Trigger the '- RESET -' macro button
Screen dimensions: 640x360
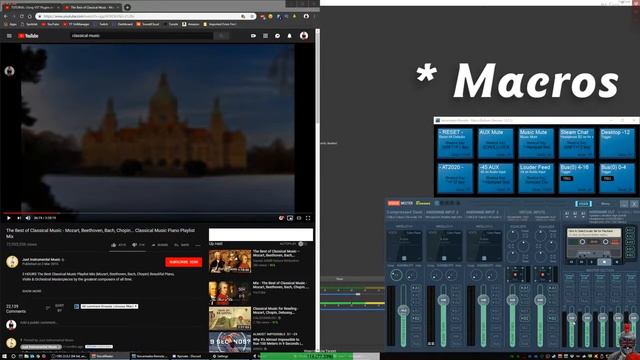(x=455, y=143)
